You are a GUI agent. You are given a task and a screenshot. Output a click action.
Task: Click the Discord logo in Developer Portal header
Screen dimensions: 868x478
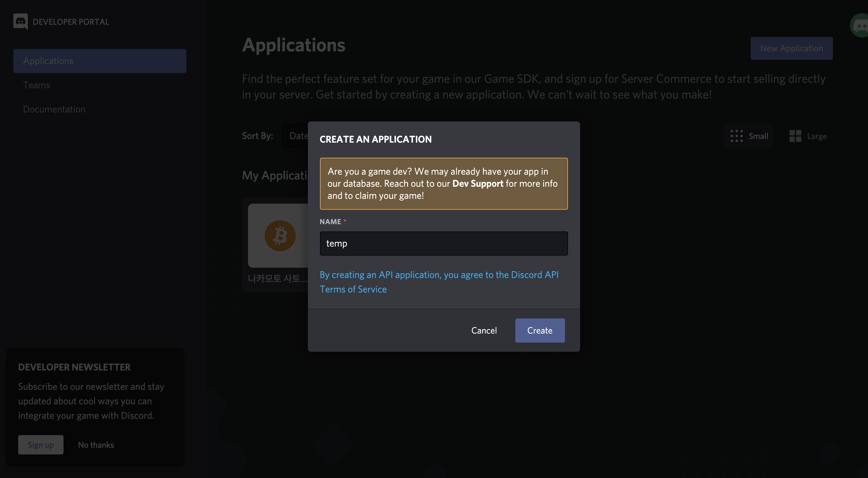pos(21,21)
